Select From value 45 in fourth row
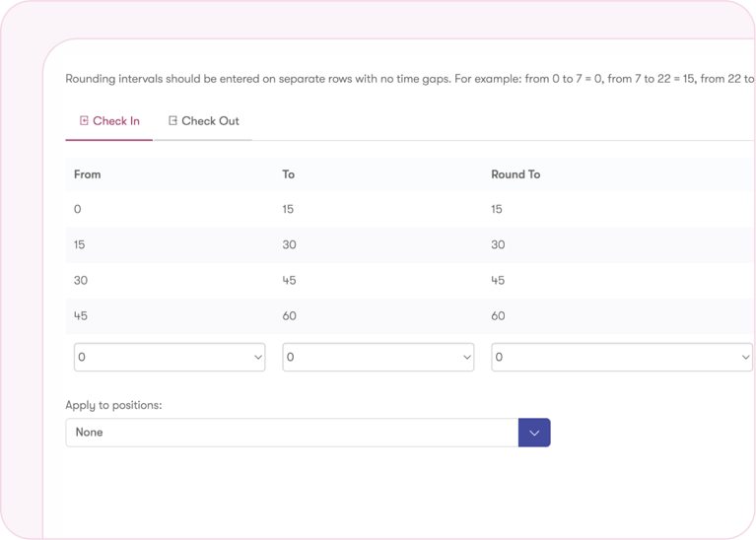756x540 pixels. click(x=81, y=316)
